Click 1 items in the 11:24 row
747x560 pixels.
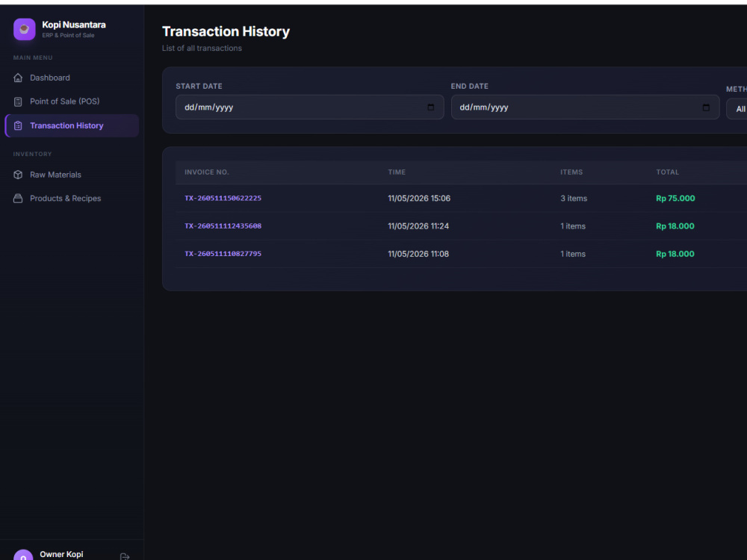[573, 226]
